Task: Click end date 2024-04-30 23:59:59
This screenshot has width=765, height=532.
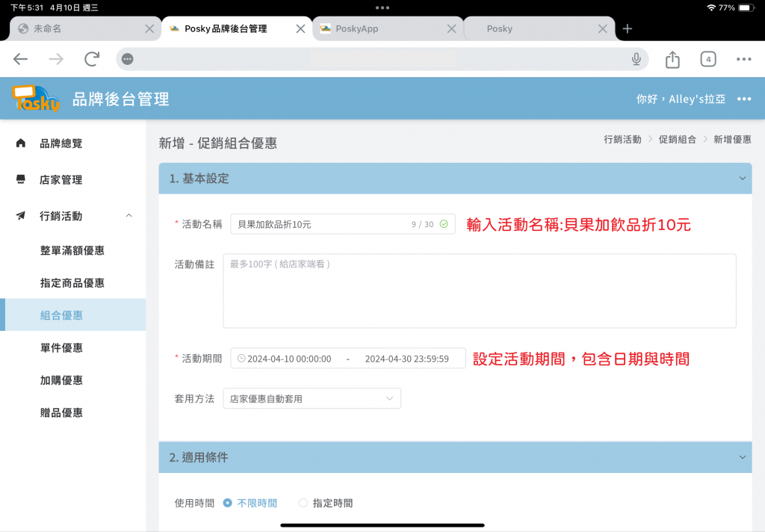Action: pos(407,359)
